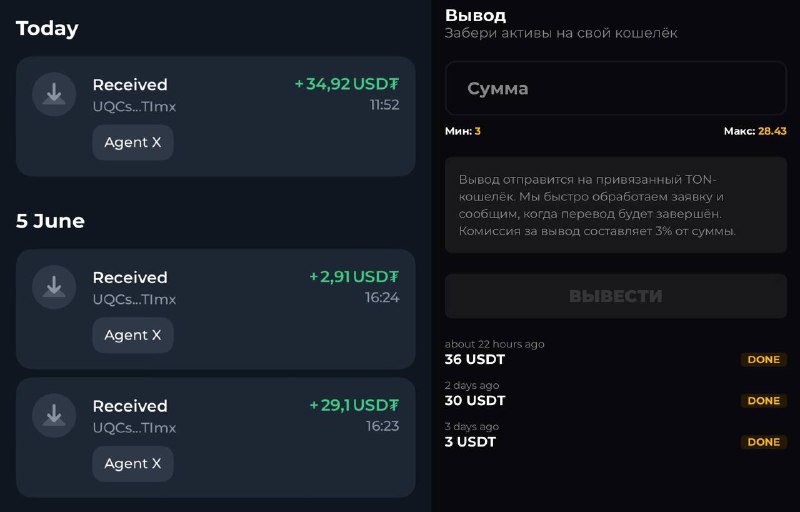Click the UQCs...TImx address at 11:52

pyautogui.click(x=134, y=107)
